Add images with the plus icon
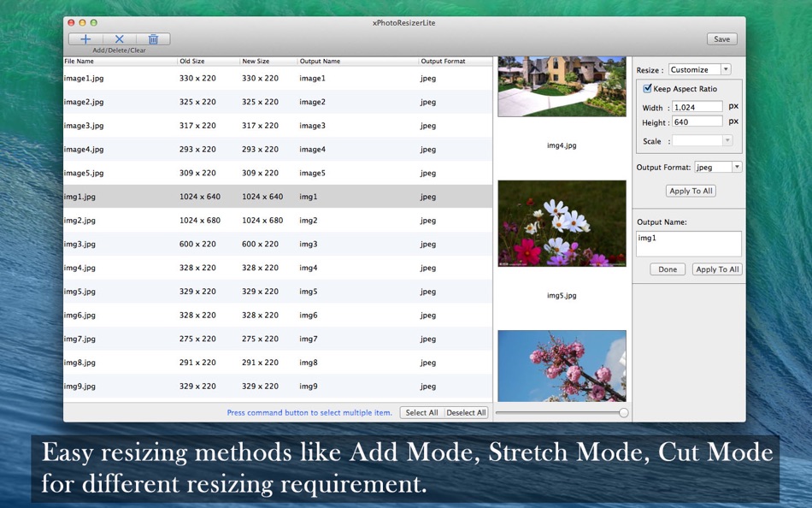The width and height of the screenshot is (812, 508). pyautogui.click(x=85, y=39)
